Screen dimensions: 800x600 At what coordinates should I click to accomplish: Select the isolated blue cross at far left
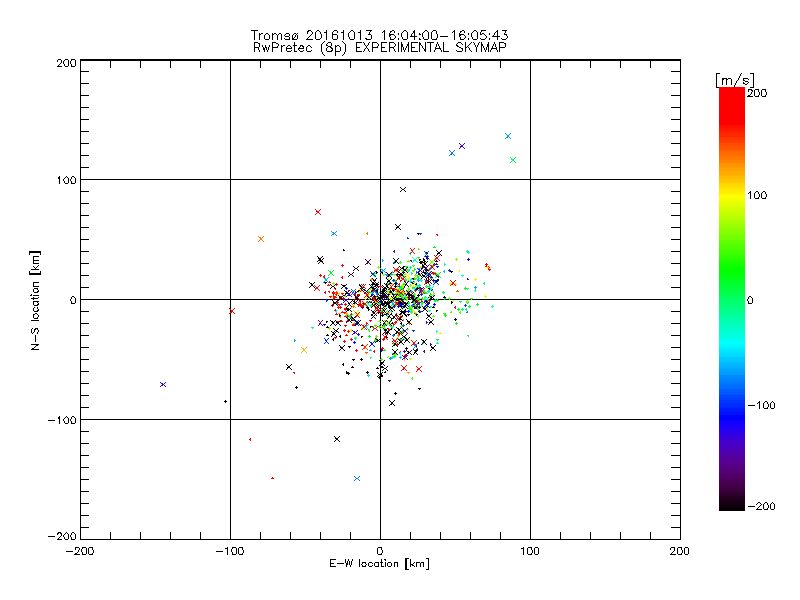163,384
